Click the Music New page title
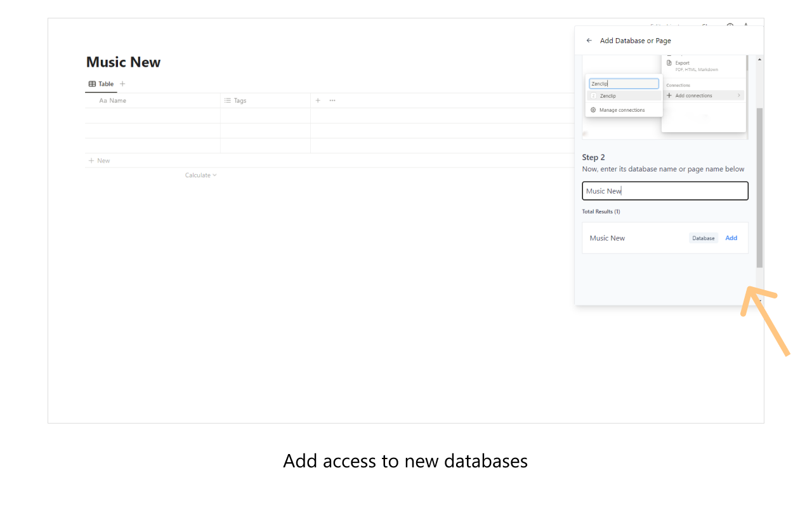Screen dimensions: 812x508 pos(124,62)
